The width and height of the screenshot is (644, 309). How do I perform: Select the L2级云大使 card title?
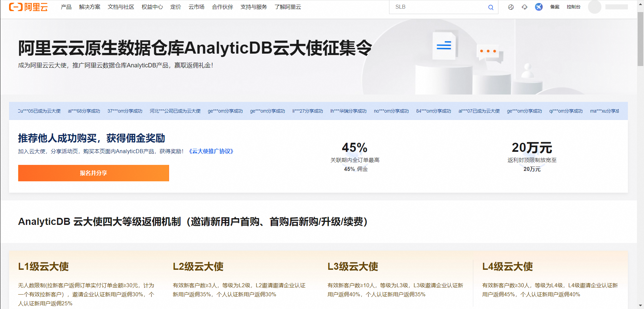(x=198, y=266)
